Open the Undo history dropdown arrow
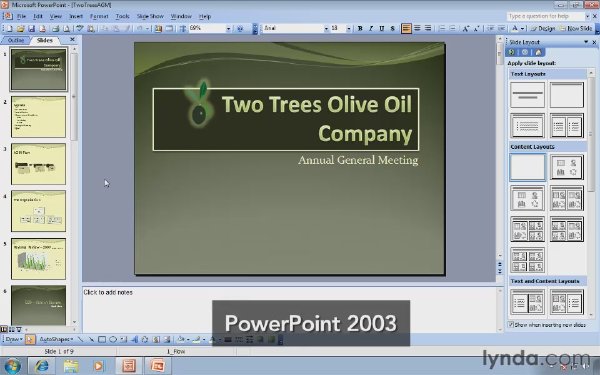 point(147,29)
